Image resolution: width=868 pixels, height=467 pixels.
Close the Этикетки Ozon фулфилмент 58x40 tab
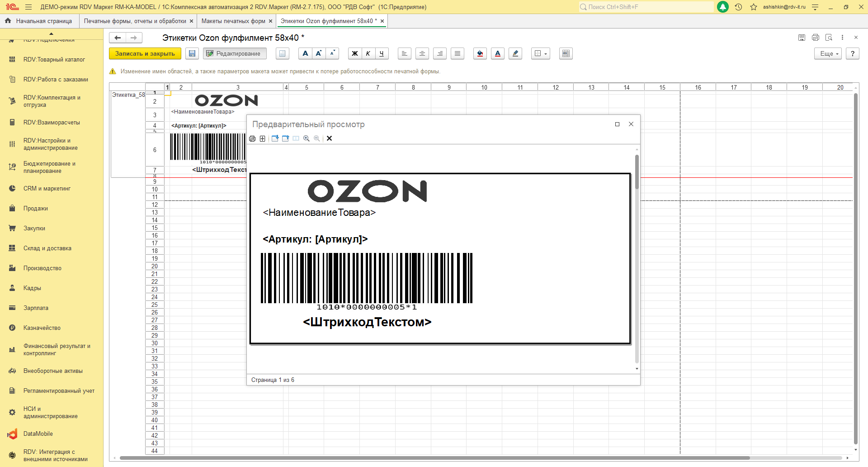coord(382,21)
